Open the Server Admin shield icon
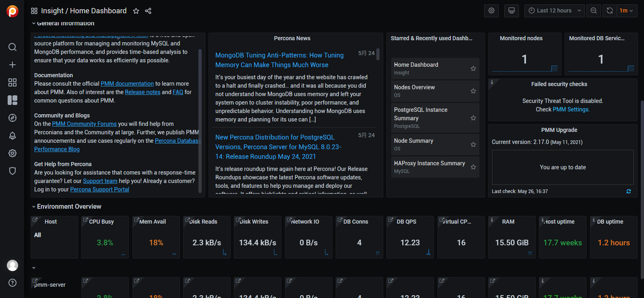 (x=12, y=171)
